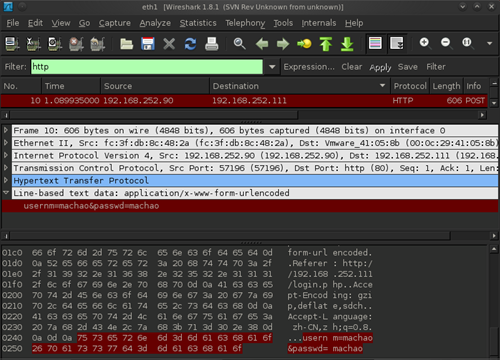Zoom out with minus magnifier icon
This screenshot has width=500, height=360.
pos(446,43)
